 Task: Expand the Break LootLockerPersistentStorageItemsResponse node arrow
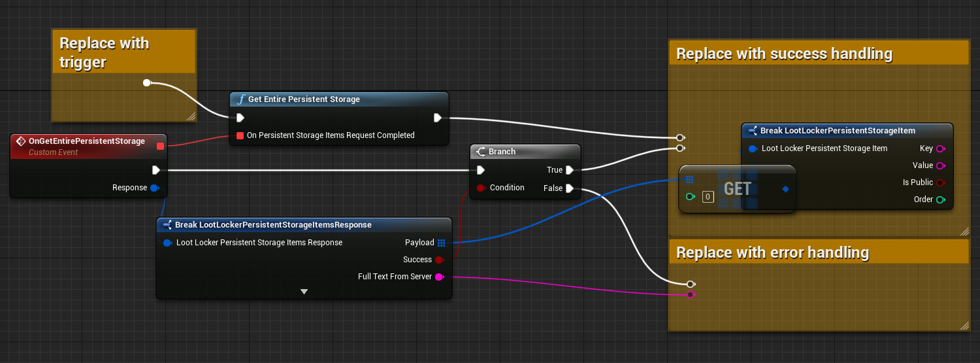(304, 292)
